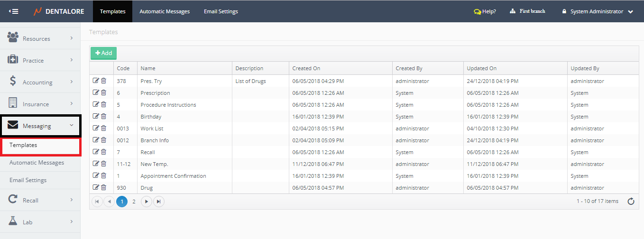Go to next page using arrow button
This screenshot has height=239, width=644.
(x=147, y=202)
